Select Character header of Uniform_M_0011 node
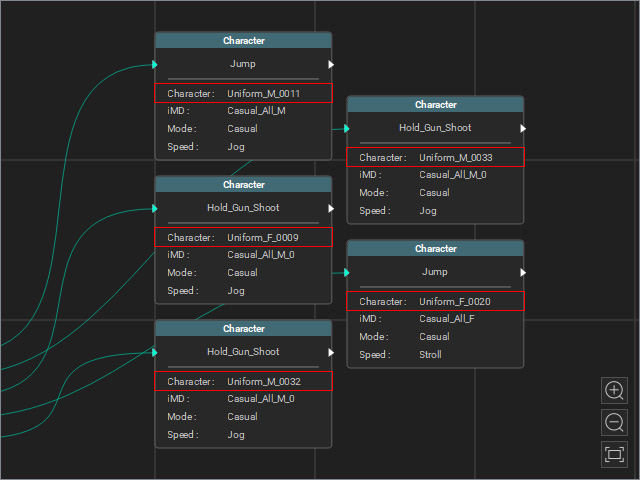The image size is (640, 480). click(x=244, y=40)
